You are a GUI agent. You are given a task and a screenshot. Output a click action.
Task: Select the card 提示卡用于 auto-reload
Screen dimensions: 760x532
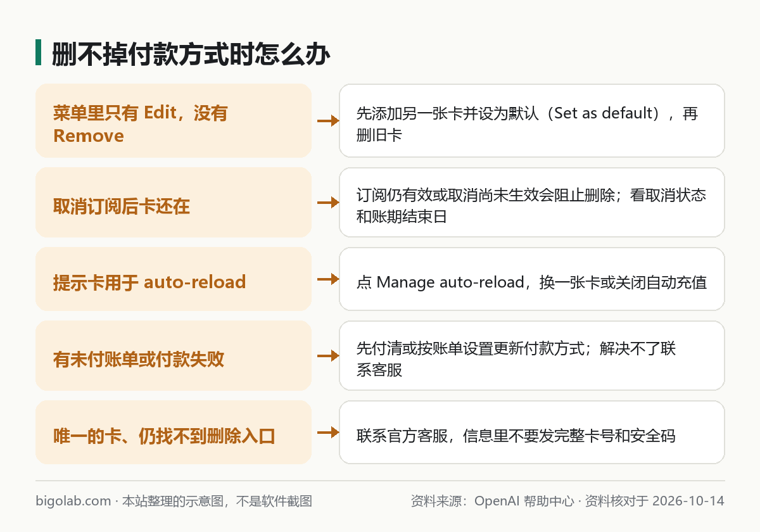(174, 279)
